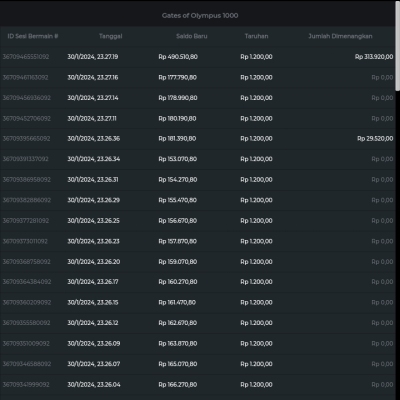Open session ID 36709395665092
Image resolution: width=400 pixels, height=400 pixels.
(26, 138)
